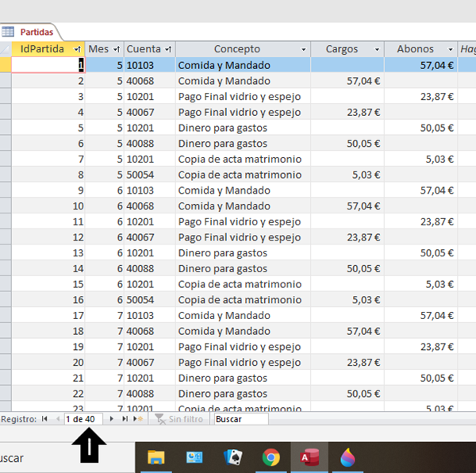Create new blank record button
Image resolution: width=476 pixels, height=473 pixels.
[x=138, y=418]
